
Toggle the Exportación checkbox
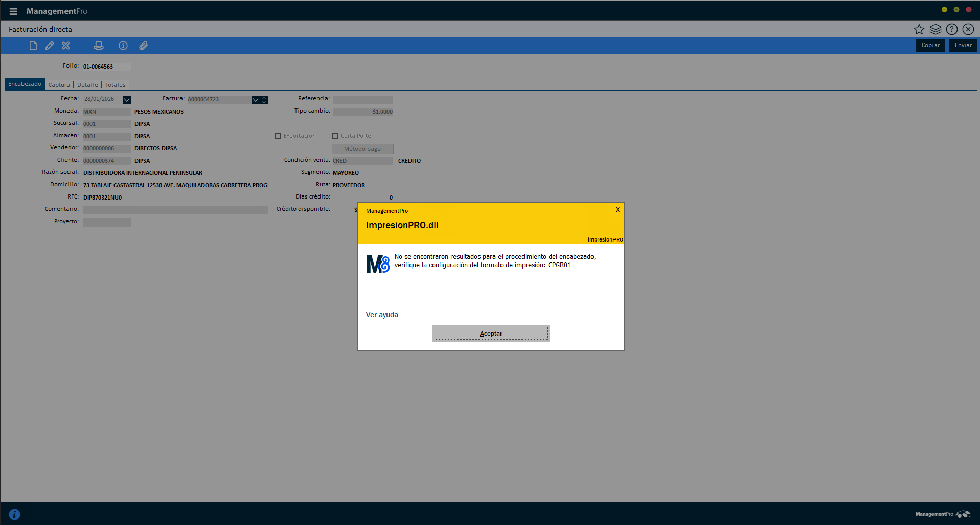pyautogui.click(x=278, y=136)
